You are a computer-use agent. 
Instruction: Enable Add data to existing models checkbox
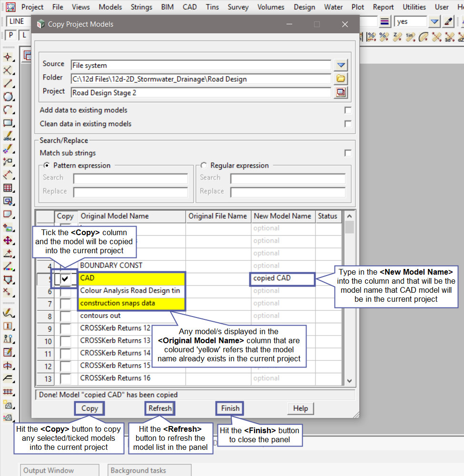tap(348, 110)
